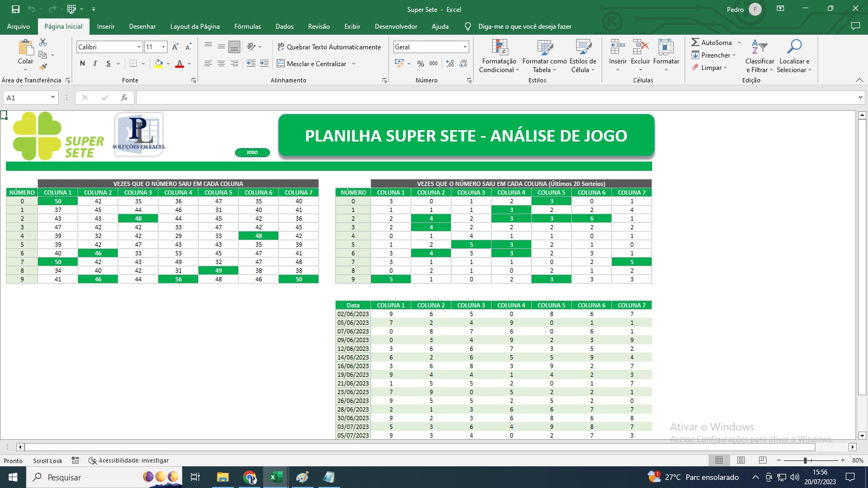Image resolution: width=868 pixels, height=488 pixels.
Task: Apply center horizontal alignment
Action: tap(221, 63)
